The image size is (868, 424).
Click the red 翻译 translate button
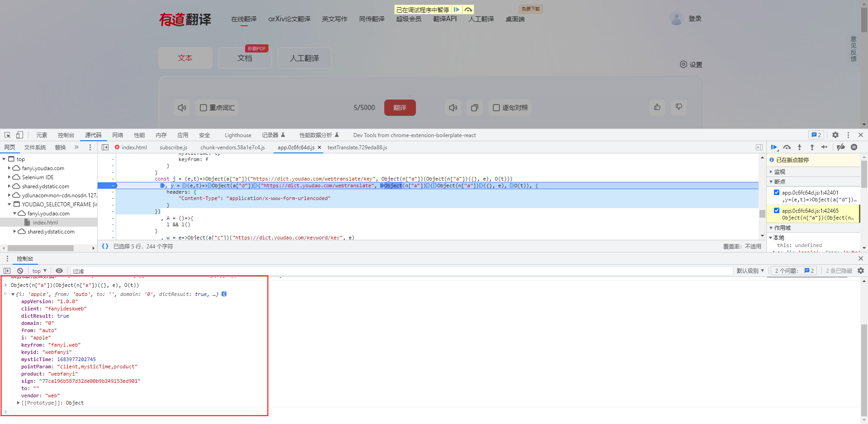(400, 108)
